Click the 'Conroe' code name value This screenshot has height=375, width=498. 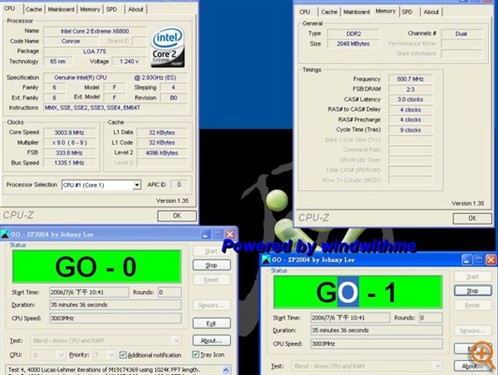71,41
